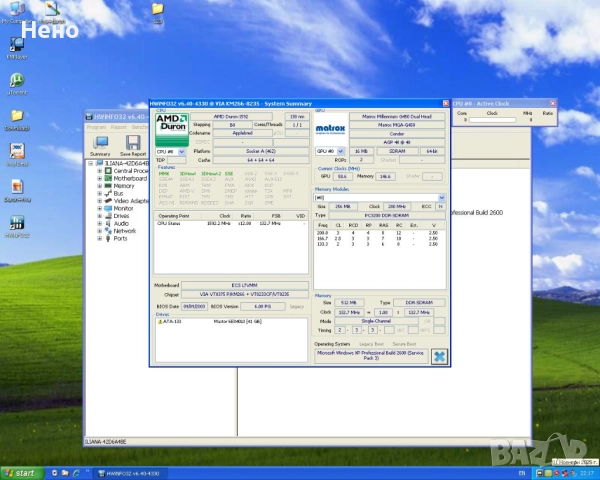Open the yellow folder icon at top of desktop

[158, 8]
